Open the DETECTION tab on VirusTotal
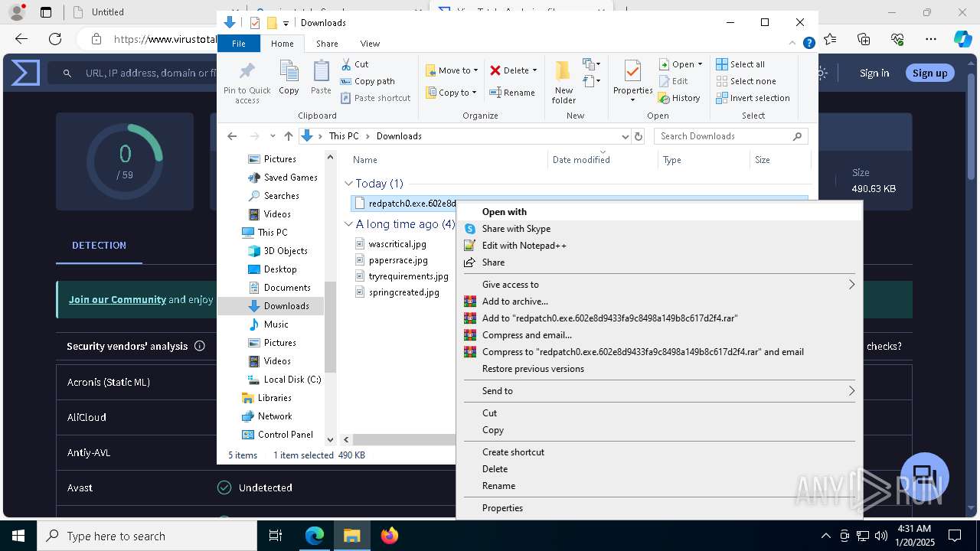Viewport: 980px width, 551px height. [99, 245]
